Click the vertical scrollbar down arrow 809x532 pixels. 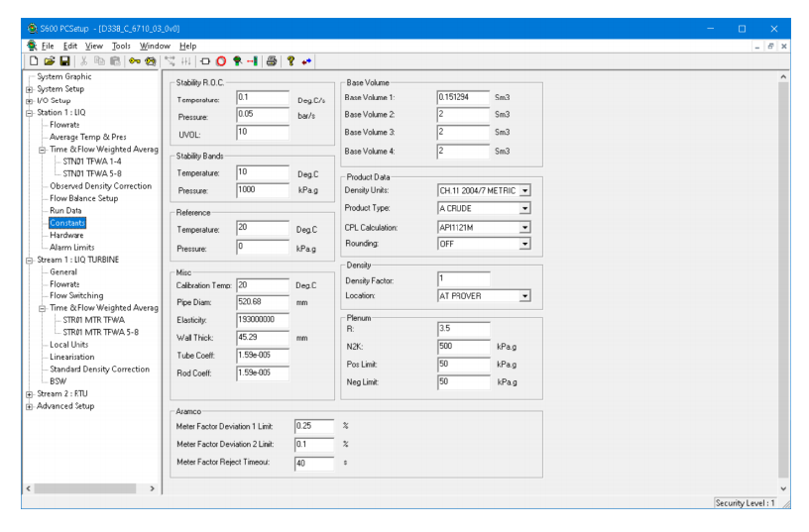click(x=783, y=488)
